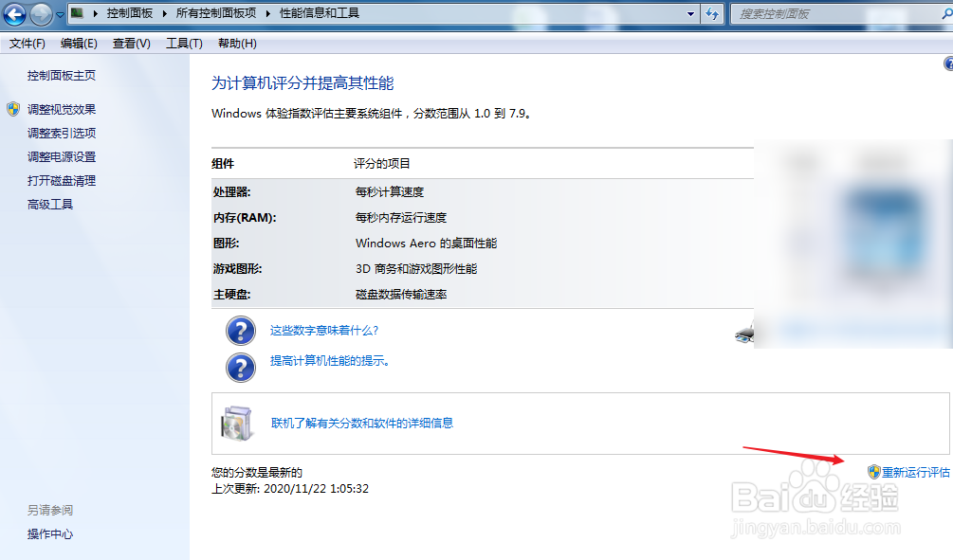Click the 为计算机评分并提高其性能 heading

[x=302, y=83]
